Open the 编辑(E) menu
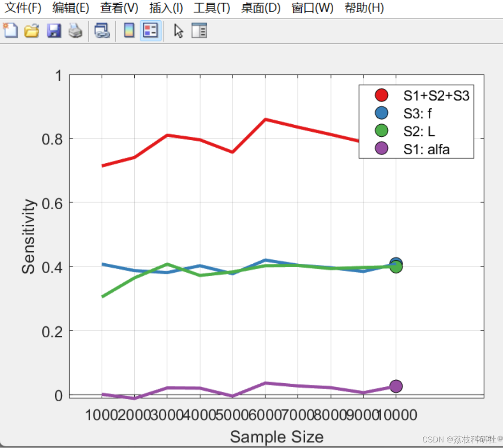Screen dimensions: 503x448 pyautogui.click(x=70, y=8)
